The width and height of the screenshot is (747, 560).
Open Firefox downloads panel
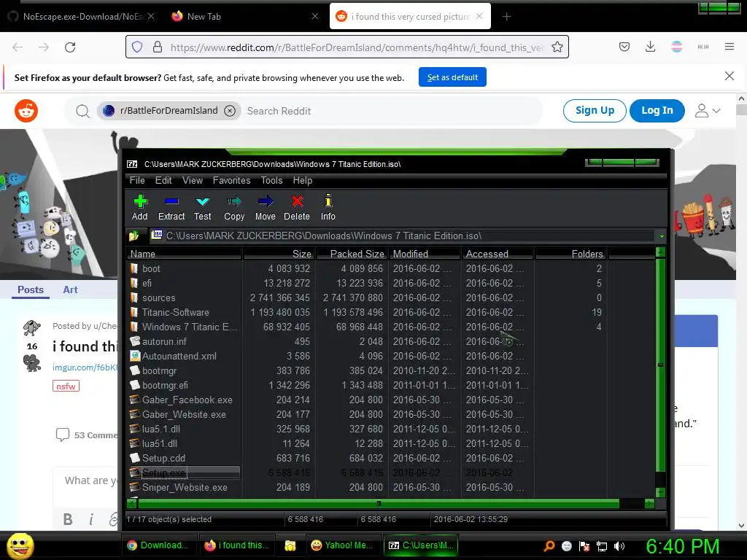tap(650, 47)
